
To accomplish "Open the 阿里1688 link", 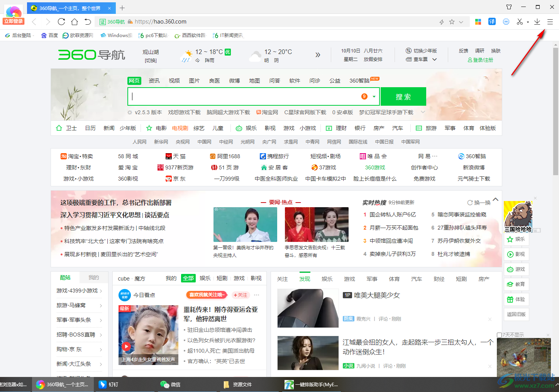I will tap(225, 156).
